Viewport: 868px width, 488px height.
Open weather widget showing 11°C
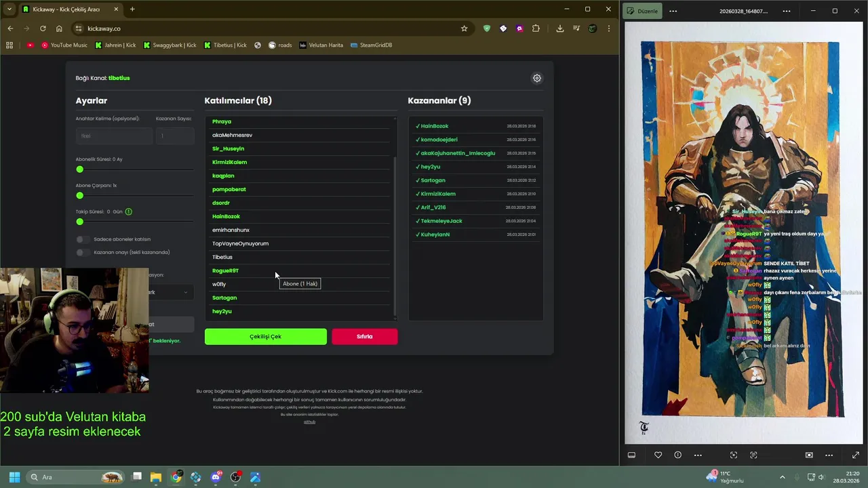[724, 477]
